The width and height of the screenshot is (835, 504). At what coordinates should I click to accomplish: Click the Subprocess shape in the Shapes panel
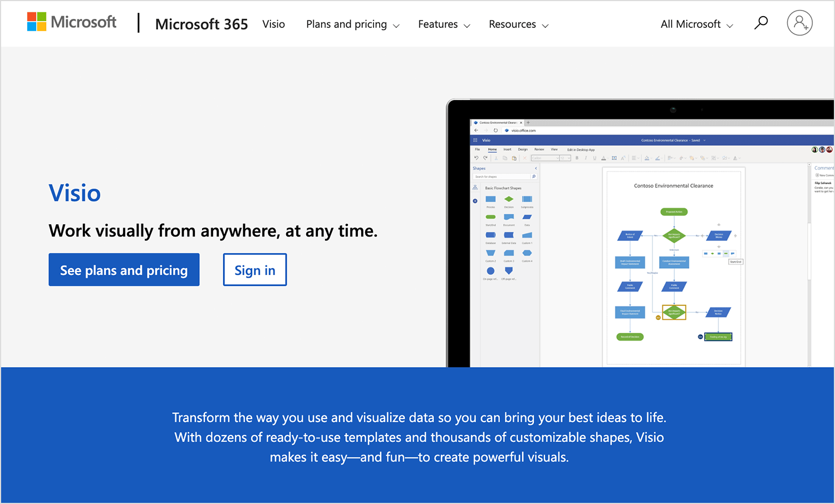527,199
